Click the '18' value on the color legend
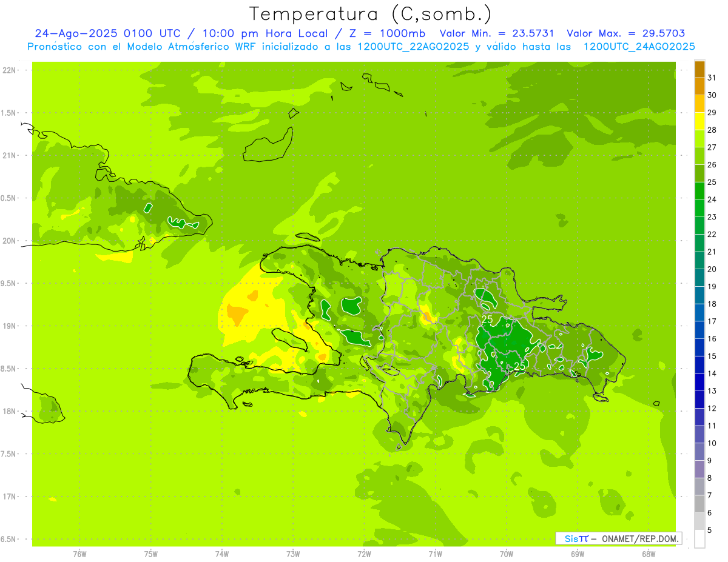728x562 pixels. coord(712,304)
